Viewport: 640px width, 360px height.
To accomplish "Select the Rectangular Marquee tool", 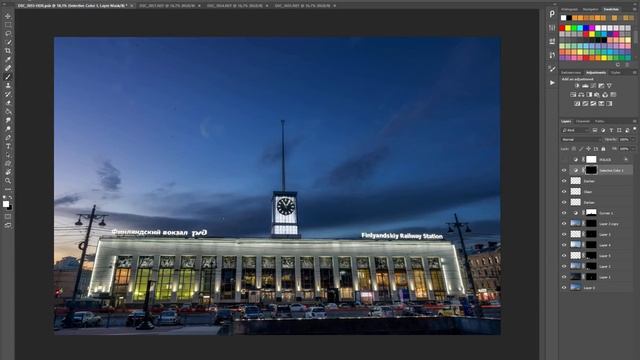I will click(x=8, y=24).
